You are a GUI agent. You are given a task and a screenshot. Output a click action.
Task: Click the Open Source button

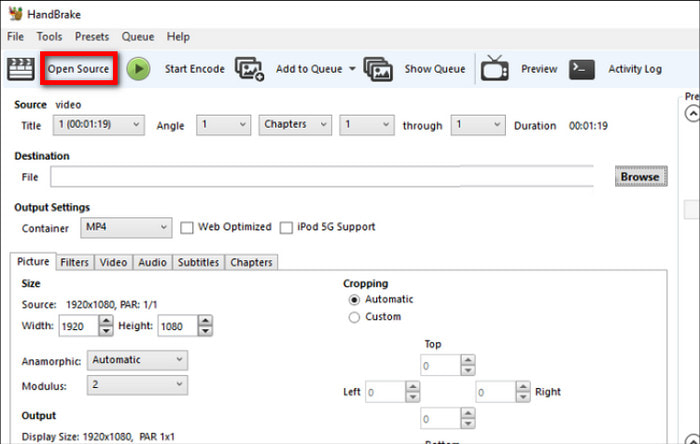(79, 69)
